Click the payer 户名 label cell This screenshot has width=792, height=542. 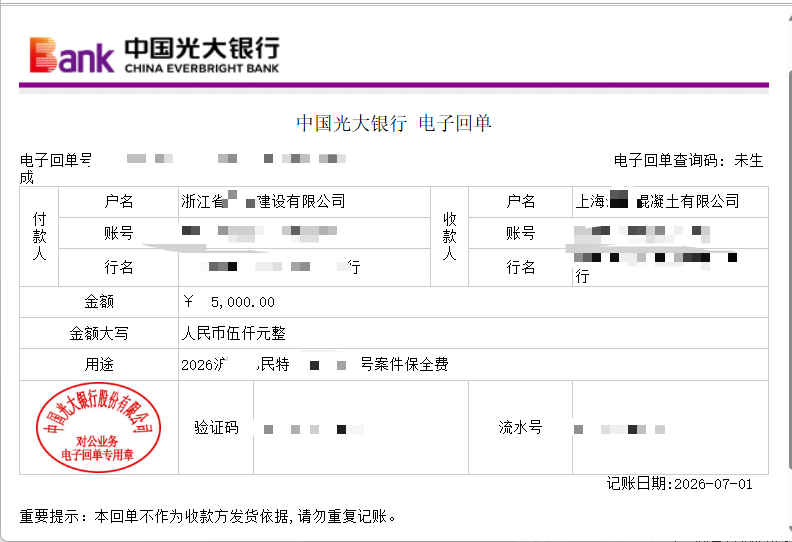click(119, 202)
